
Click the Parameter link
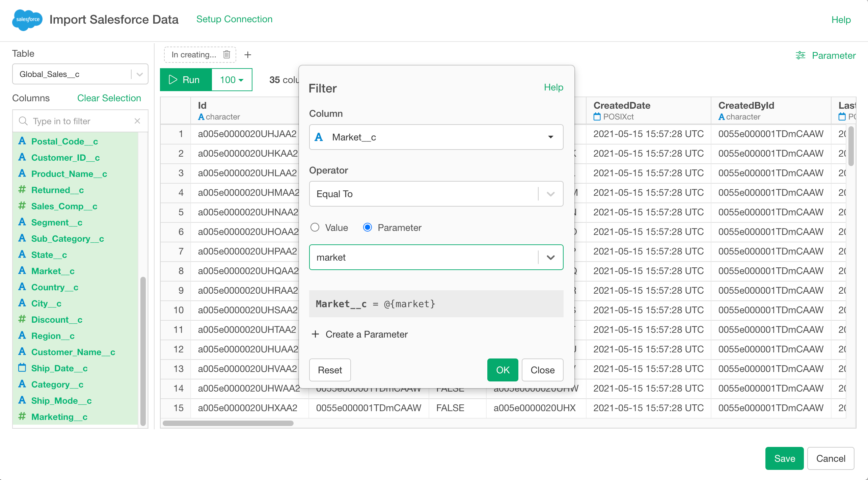pos(834,55)
